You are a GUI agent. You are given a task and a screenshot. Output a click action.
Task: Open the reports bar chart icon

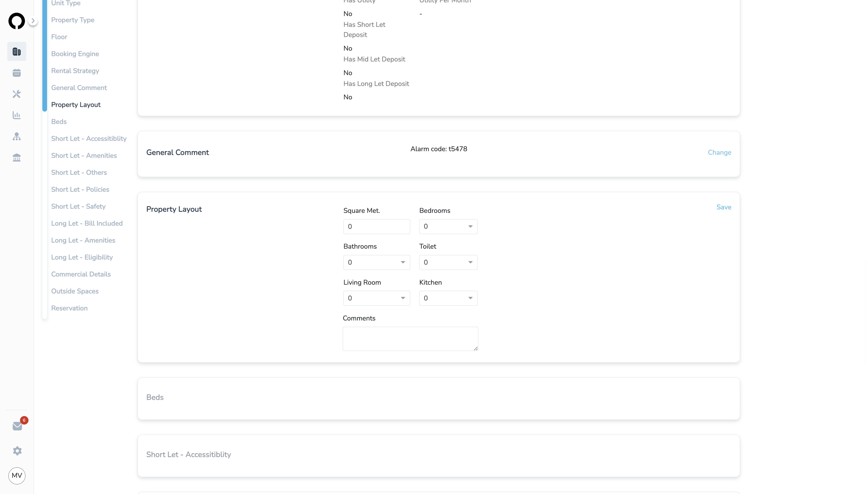click(17, 115)
